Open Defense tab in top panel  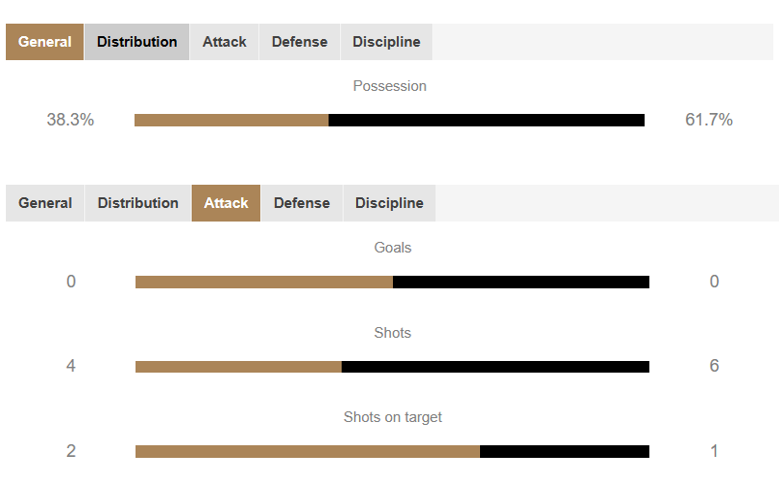click(x=299, y=42)
